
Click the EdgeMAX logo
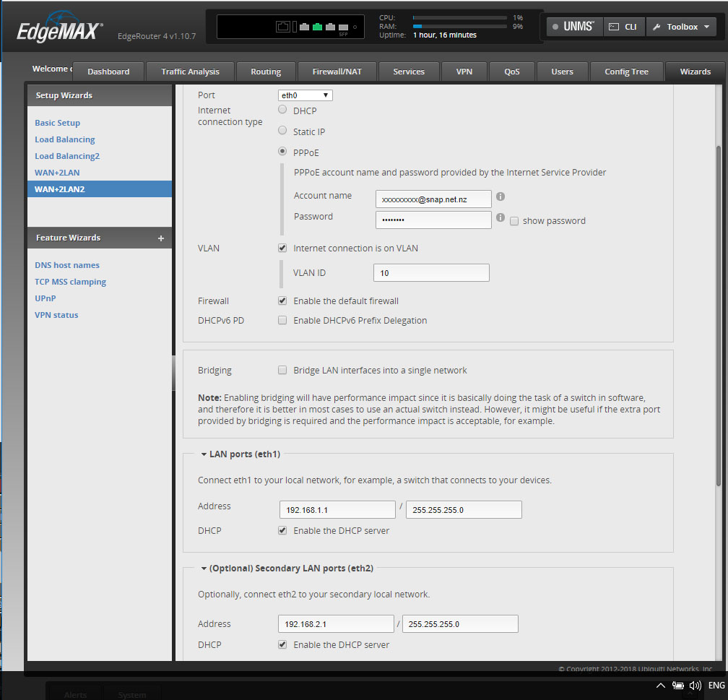pos(59,28)
